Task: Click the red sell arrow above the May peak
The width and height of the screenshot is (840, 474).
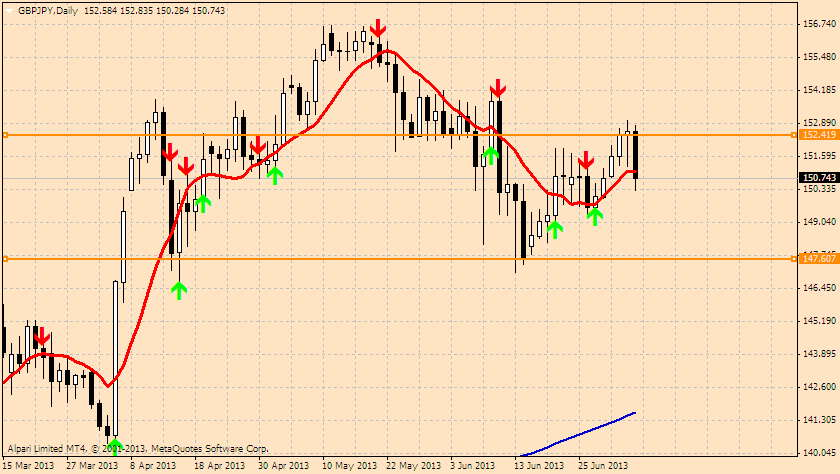Action: (x=378, y=28)
